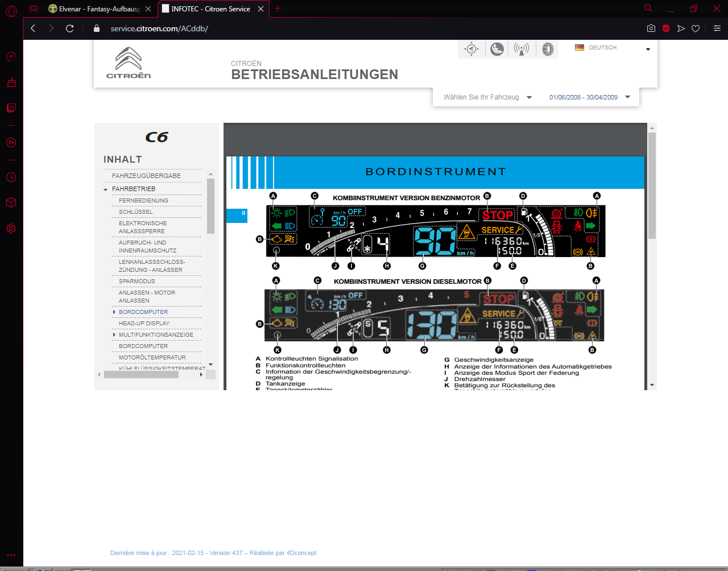Image resolution: width=728 pixels, height=571 pixels.
Task: Open Easy Setup sliders icon
Action: point(717,28)
